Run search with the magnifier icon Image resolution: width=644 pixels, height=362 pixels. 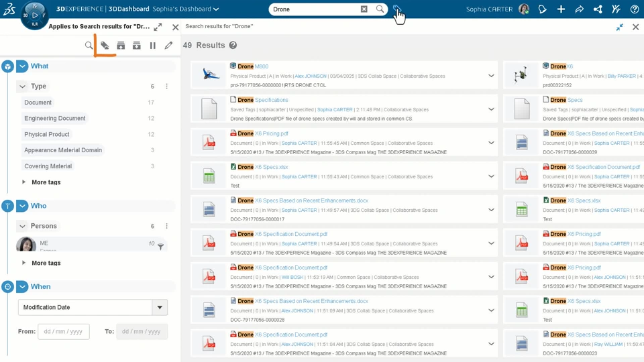[380, 9]
